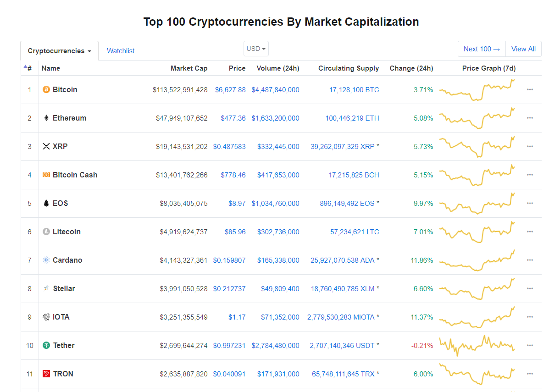Viewport: 549px width, 392px height.
Task: Switch to the Watchlist tab
Action: click(121, 51)
